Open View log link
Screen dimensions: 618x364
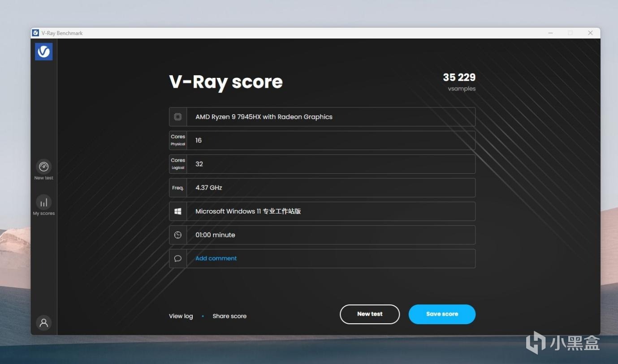(x=181, y=316)
